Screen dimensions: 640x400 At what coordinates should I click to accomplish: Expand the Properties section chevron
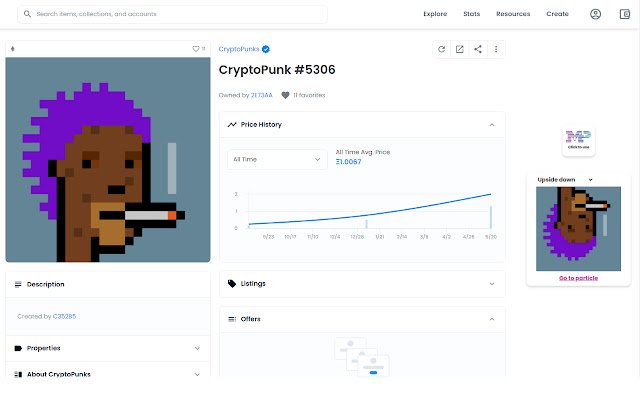197,348
